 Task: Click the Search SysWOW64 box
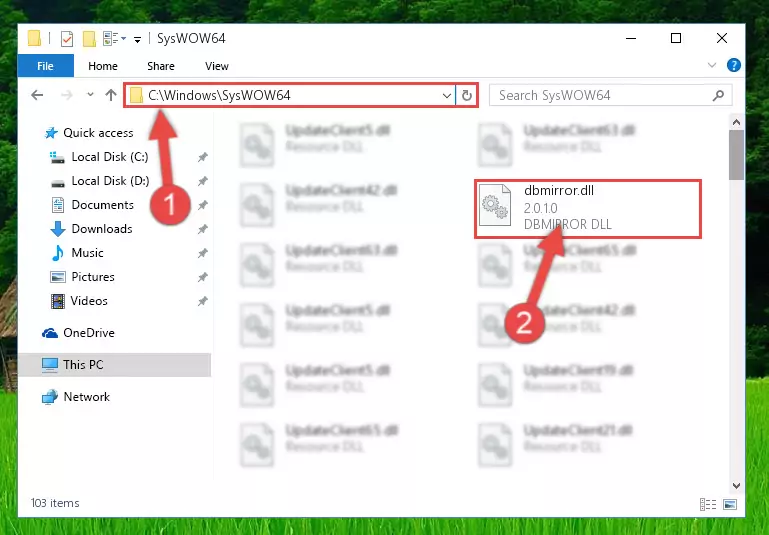tap(611, 95)
